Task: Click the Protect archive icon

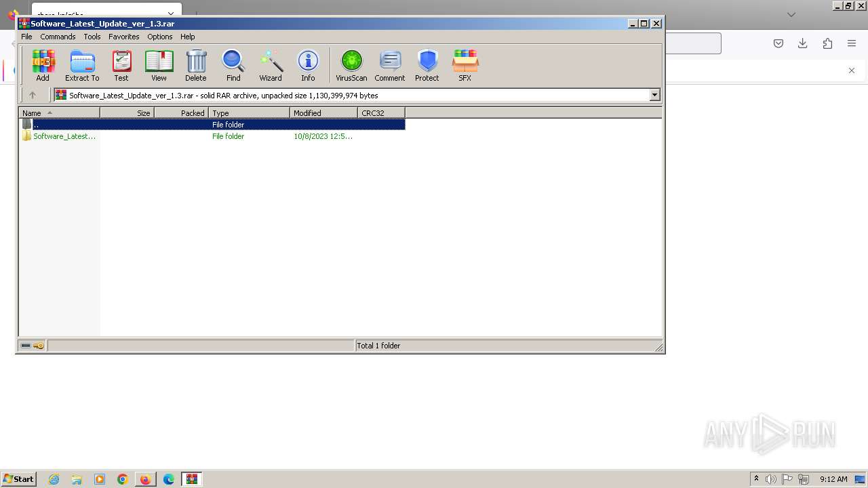Action: pyautogui.click(x=427, y=66)
